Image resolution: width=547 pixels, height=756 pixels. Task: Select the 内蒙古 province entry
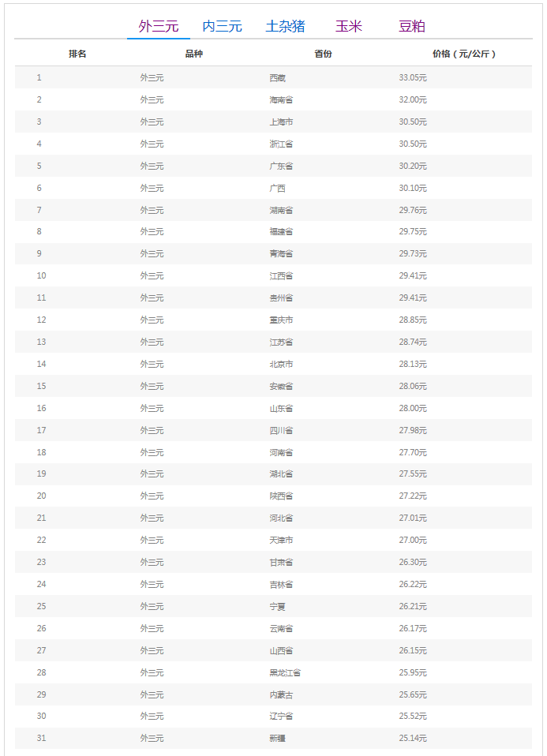pyautogui.click(x=281, y=695)
